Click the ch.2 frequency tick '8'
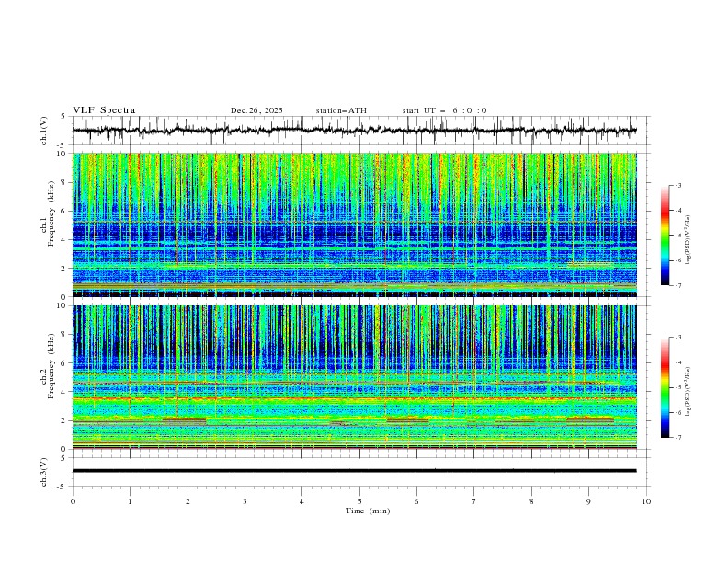Viewport: 728px width, 563px height. pyautogui.click(x=65, y=335)
